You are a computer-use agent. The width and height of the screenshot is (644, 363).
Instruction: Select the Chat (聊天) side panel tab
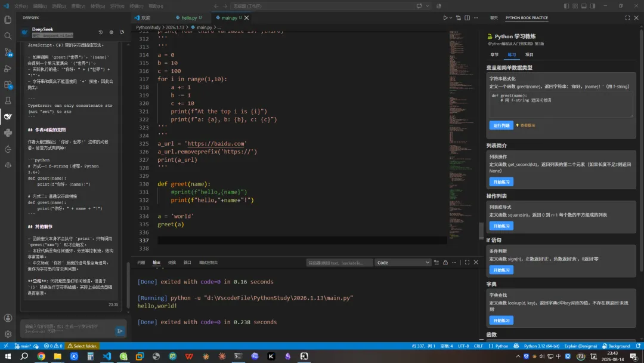point(494,18)
